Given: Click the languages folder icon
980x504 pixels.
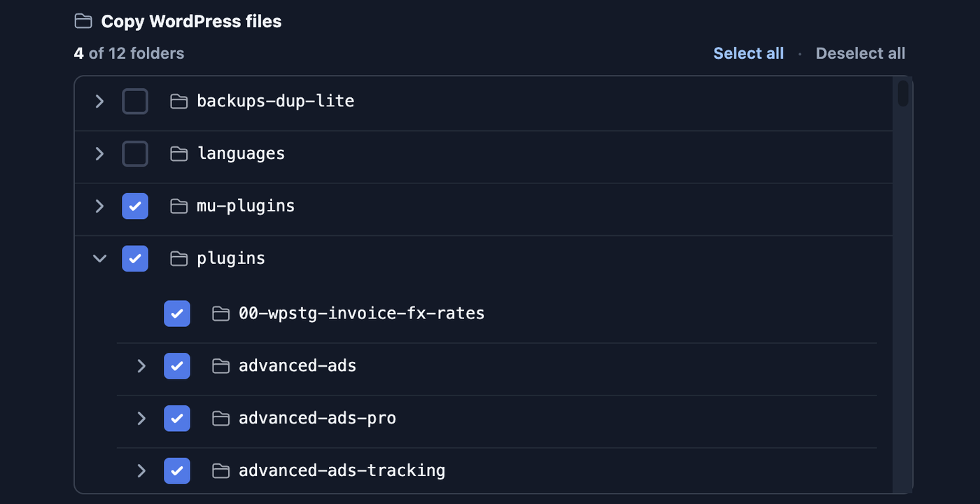Looking at the screenshot, I should [179, 154].
